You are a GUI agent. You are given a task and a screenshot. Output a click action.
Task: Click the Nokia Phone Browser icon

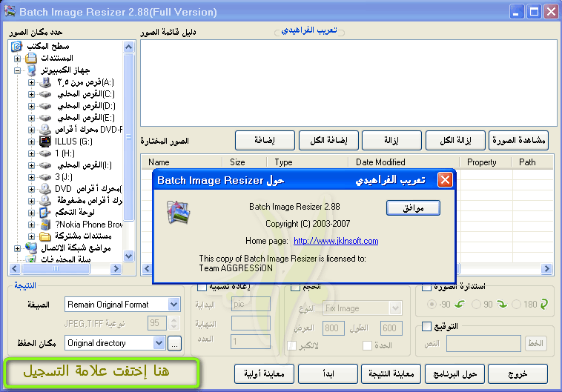coord(45,225)
